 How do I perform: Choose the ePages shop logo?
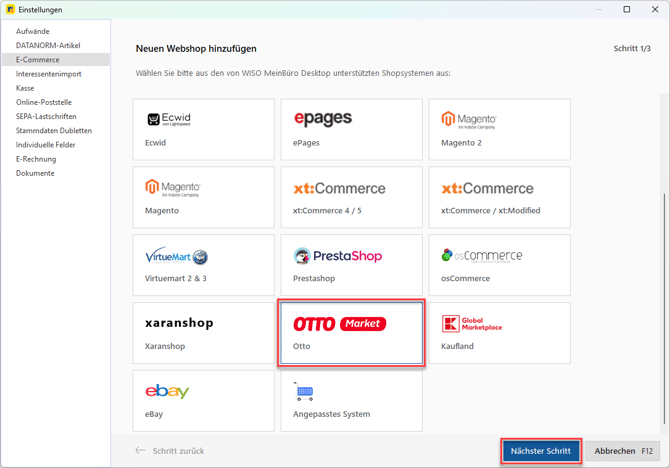323,119
